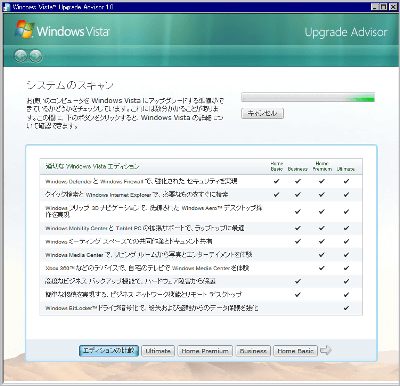The image size is (400, 386).
Task: Click the system scan progress bar
Action: [308, 97]
